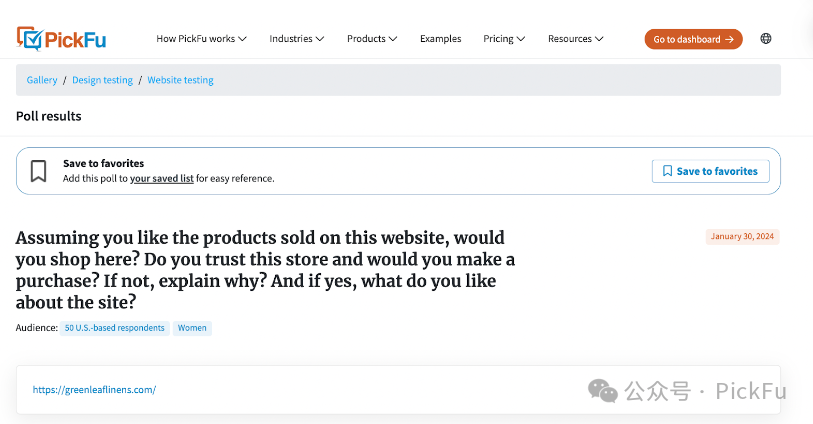The width and height of the screenshot is (813, 424).
Task: Click the bookmark icon beside Save to favorites text
Action: tap(39, 170)
